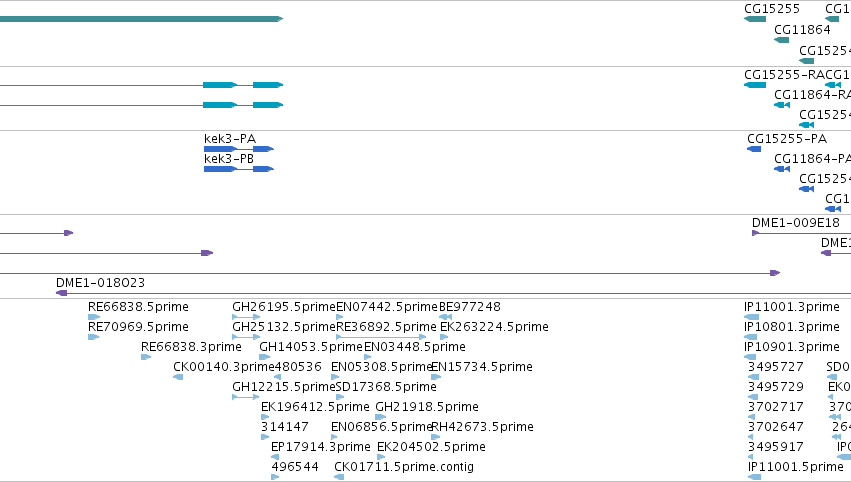Click the 3495729 EST entry
Screen dimensions: 851x482
[x=776, y=387]
